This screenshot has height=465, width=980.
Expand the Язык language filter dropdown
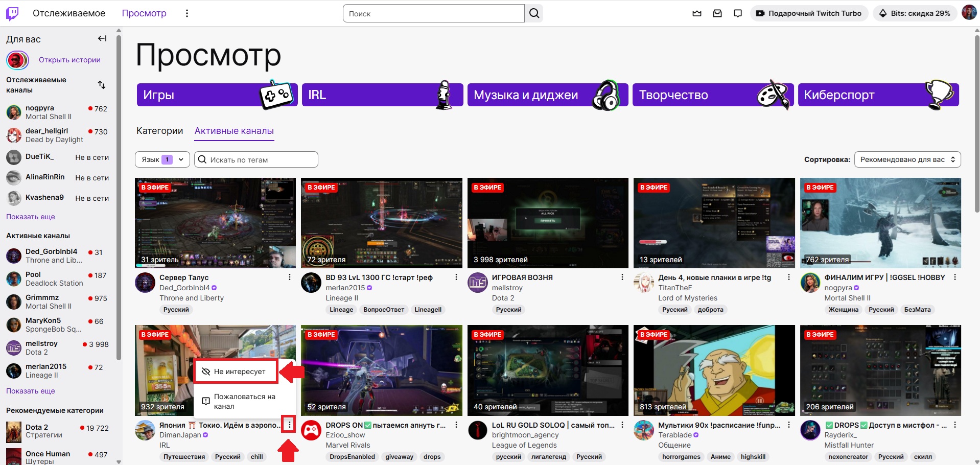pyautogui.click(x=162, y=159)
